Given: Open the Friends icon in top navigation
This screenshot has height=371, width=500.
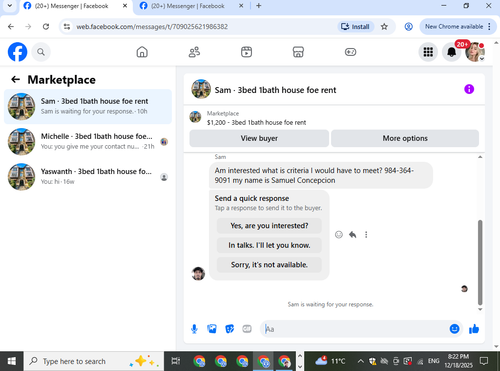Looking at the screenshot, I should point(194,52).
